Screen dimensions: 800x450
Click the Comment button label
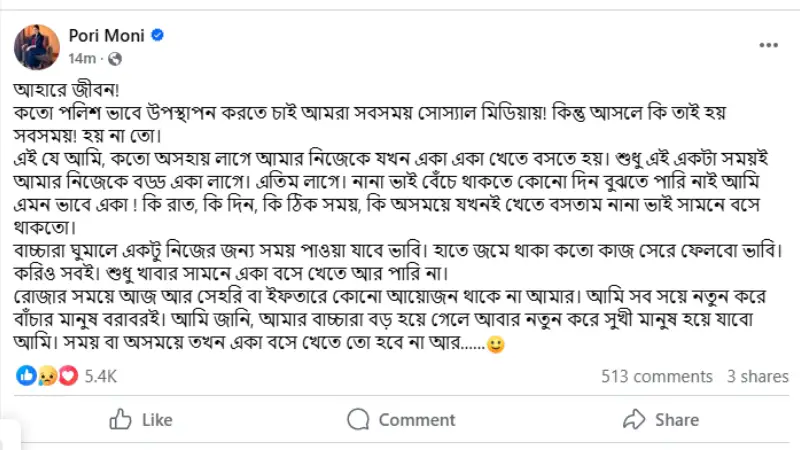pyautogui.click(x=417, y=420)
